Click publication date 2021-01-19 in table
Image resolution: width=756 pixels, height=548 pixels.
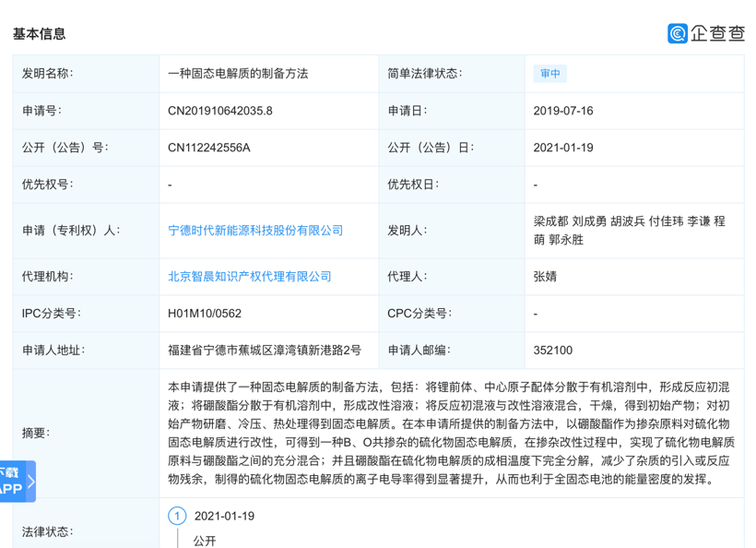click(x=563, y=148)
